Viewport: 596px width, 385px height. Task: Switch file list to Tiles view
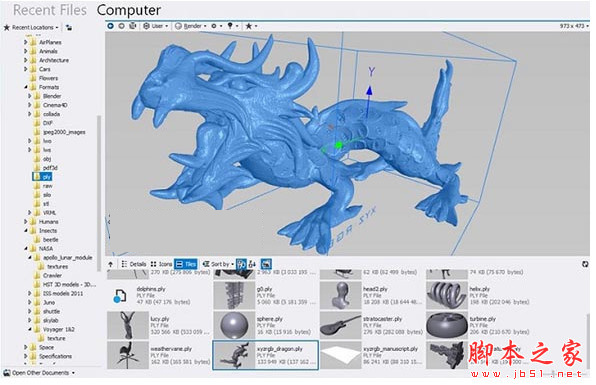click(x=186, y=264)
